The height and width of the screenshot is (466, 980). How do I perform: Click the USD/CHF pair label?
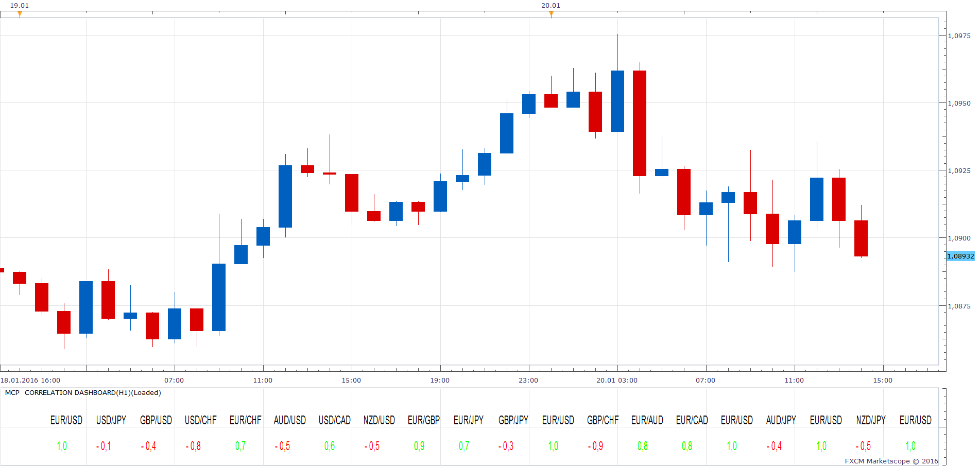click(201, 420)
